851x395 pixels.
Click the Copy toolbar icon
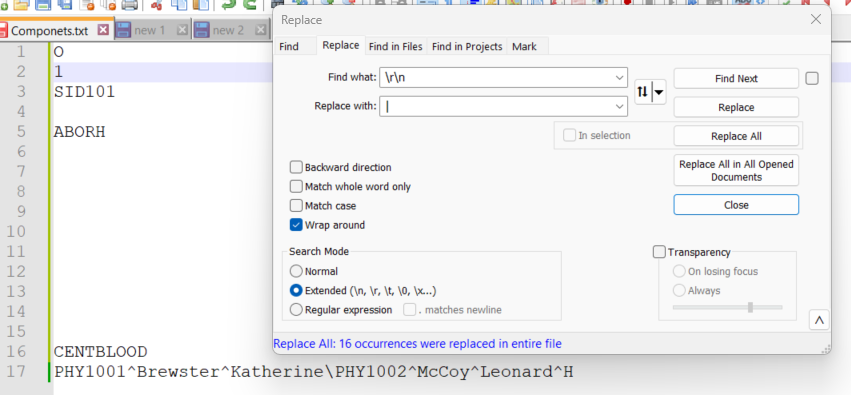[179, 4]
